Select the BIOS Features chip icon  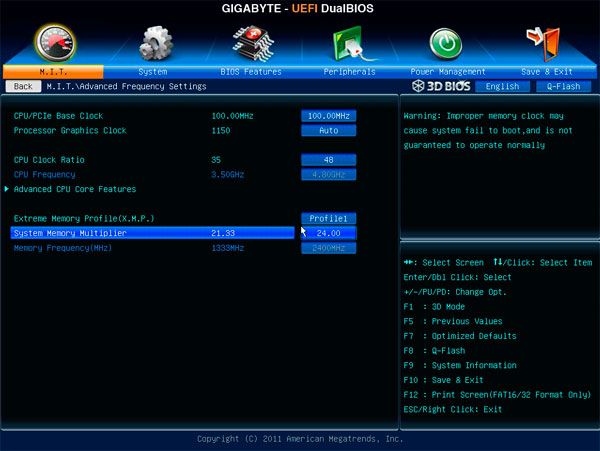pos(251,44)
